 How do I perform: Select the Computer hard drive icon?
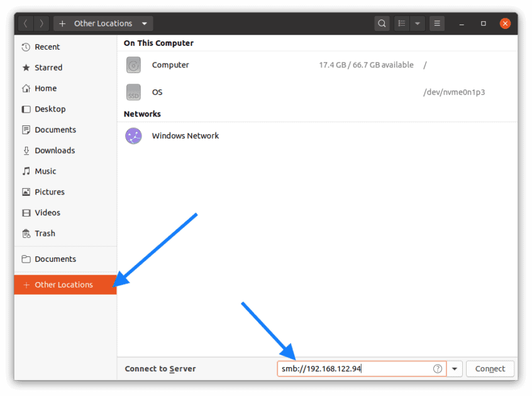click(133, 65)
